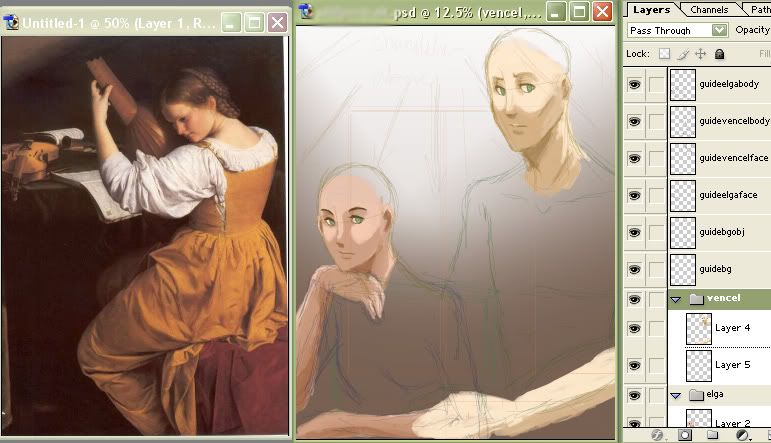Maximize the Untitled-1 document window

tap(255, 21)
